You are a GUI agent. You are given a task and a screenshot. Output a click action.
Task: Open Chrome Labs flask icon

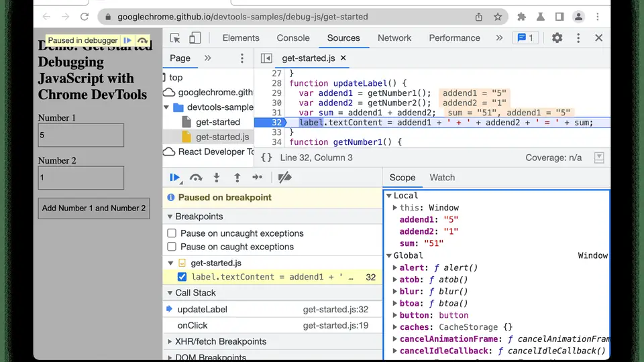tap(541, 17)
